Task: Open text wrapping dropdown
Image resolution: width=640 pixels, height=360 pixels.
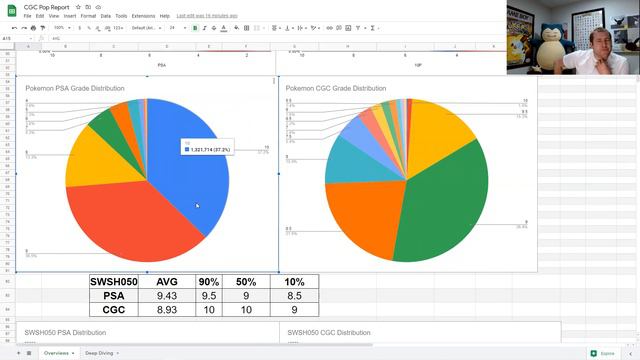Action: coord(302,28)
